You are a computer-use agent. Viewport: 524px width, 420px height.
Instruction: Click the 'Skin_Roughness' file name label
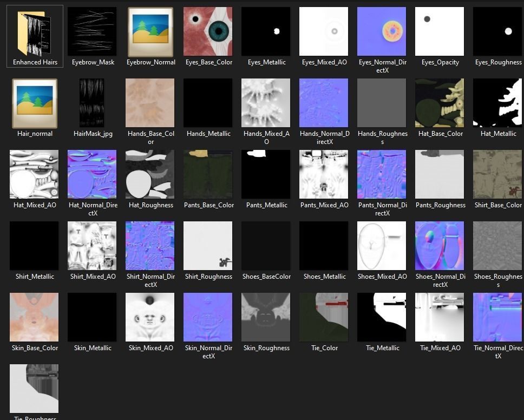(266, 348)
